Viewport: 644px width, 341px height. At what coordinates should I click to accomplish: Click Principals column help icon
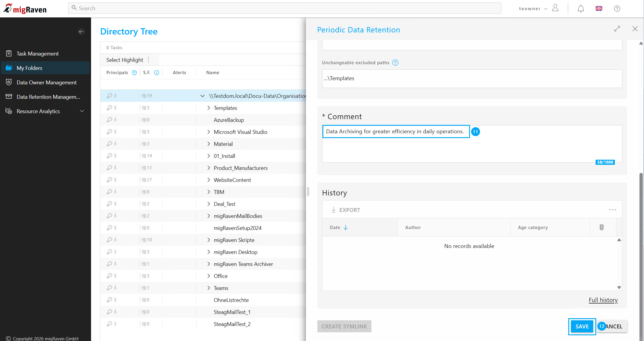coord(134,73)
